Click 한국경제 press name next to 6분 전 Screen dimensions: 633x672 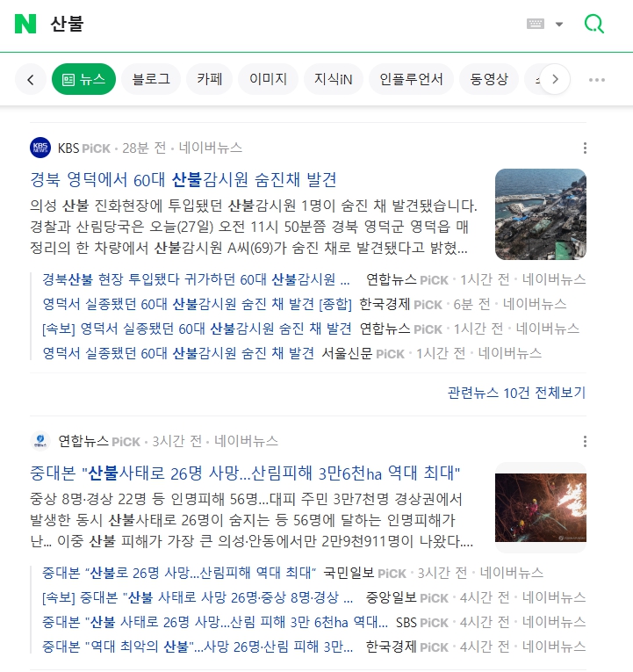(x=385, y=304)
